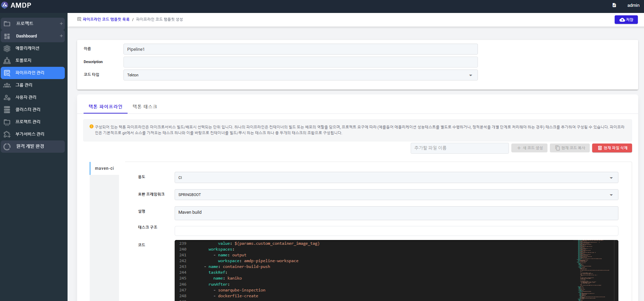This screenshot has width=644, height=301.
Task: Expand the Dashboard menu plus sign
Action: (x=61, y=36)
